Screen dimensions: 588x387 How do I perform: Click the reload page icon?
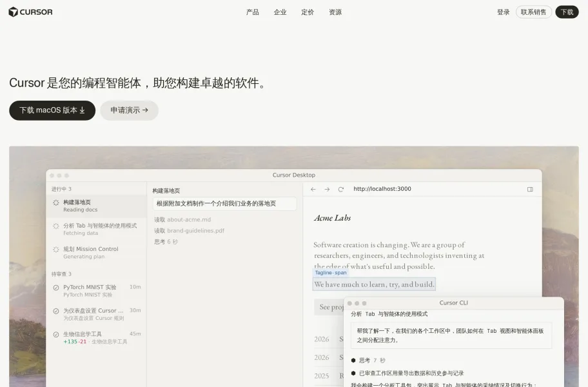[341, 190]
